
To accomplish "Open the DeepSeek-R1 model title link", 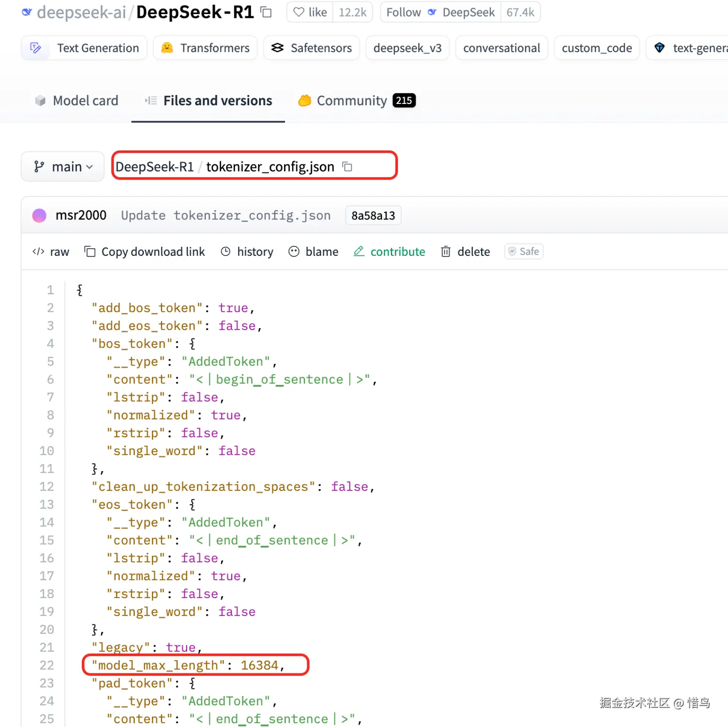I will coord(195,12).
